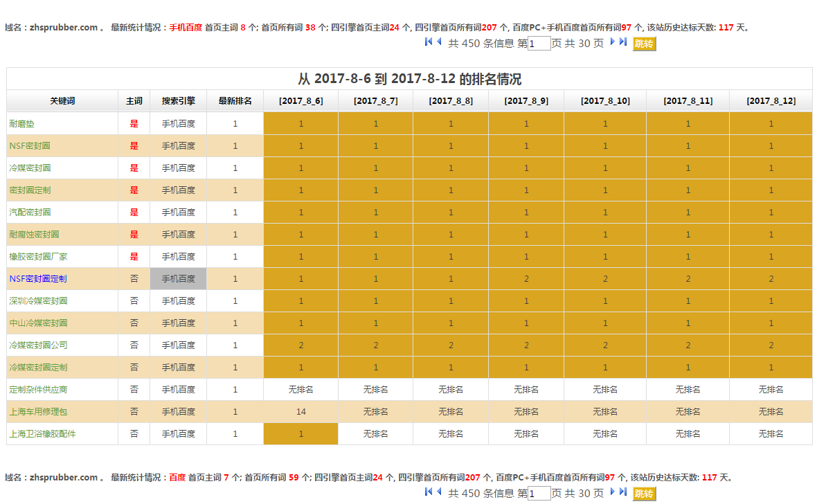The image size is (817, 504).
Task: Click next page arrow in bottom pagination
Action: tap(612, 492)
